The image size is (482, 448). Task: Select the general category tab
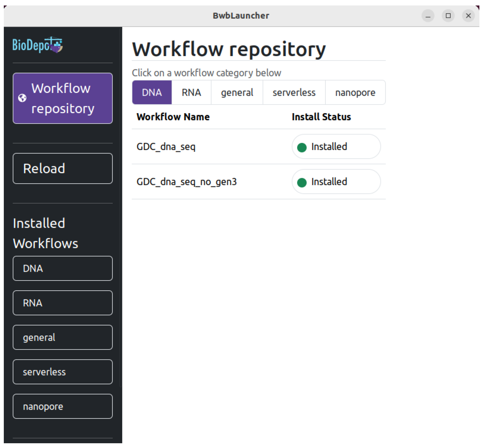tap(237, 93)
